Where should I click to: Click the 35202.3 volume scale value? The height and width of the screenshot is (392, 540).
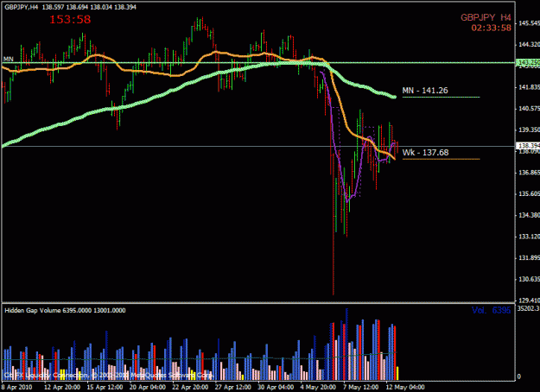pos(528,309)
